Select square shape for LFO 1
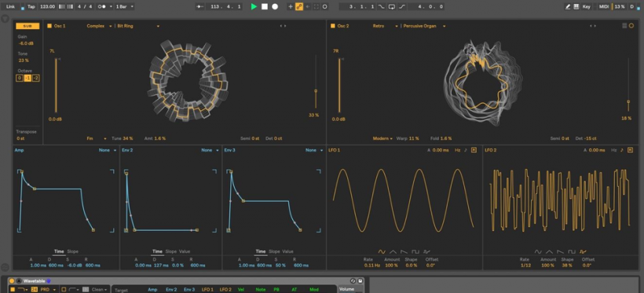 click(415, 251)
